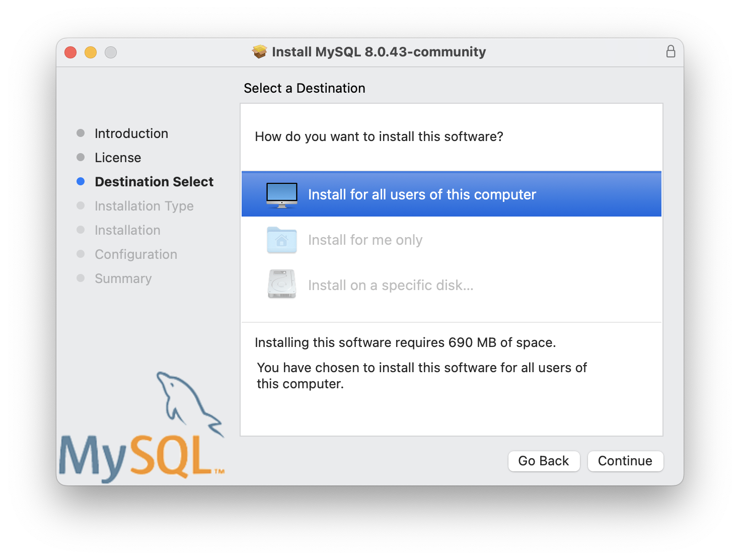
Task: Click the computer monitor icon for all users
Action: pos(282,195)
